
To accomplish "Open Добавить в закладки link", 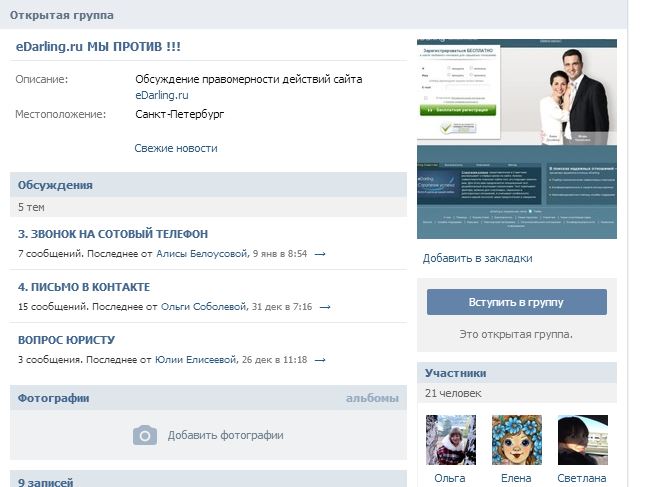I will coord(477,258).
